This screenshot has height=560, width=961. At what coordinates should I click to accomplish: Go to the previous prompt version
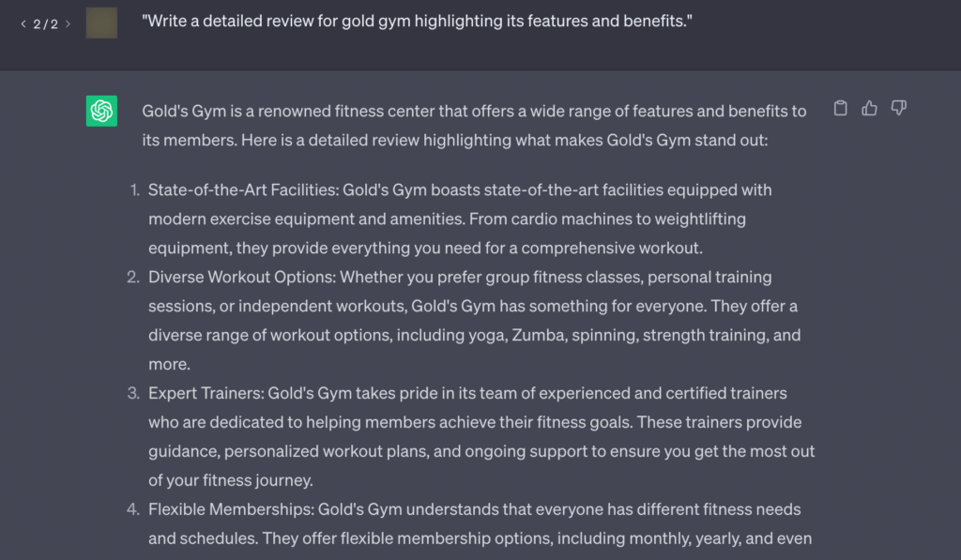point(23,23)
